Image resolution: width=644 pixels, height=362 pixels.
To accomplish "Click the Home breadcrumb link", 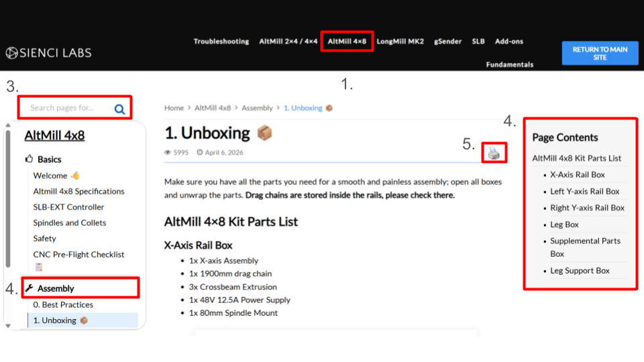I will pos(174,108).
